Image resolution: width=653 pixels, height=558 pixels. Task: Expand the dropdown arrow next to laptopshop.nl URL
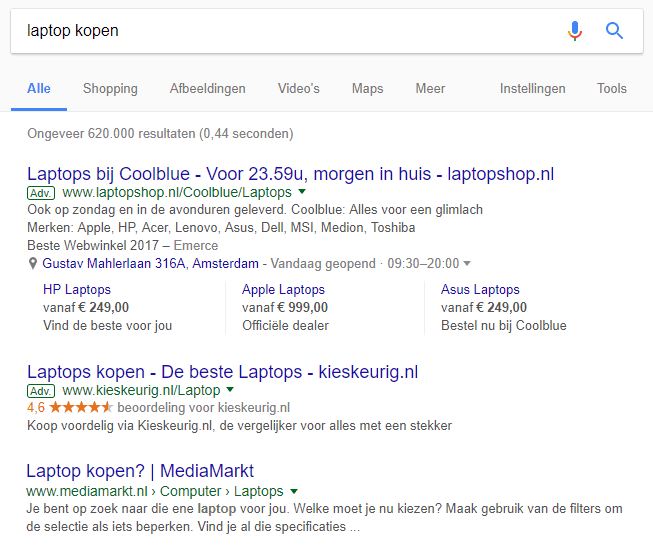302,192
